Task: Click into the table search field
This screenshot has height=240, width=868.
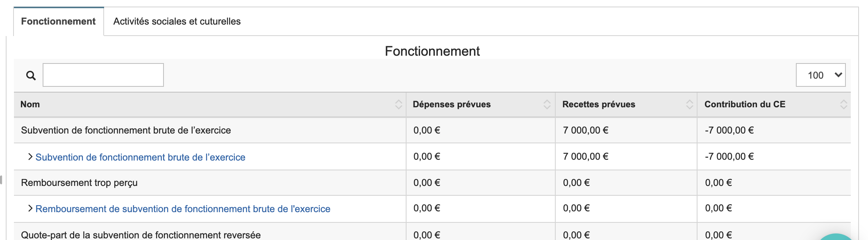Action: point(103,75)
